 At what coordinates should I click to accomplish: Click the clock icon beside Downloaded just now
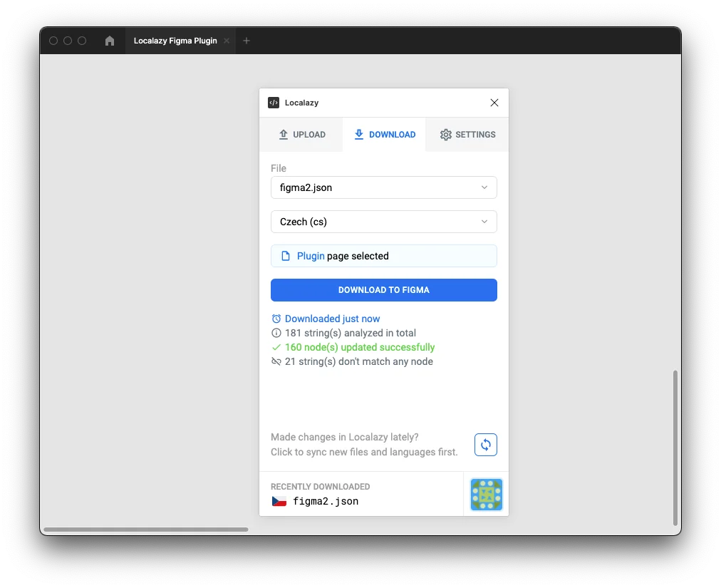(276, 319)
